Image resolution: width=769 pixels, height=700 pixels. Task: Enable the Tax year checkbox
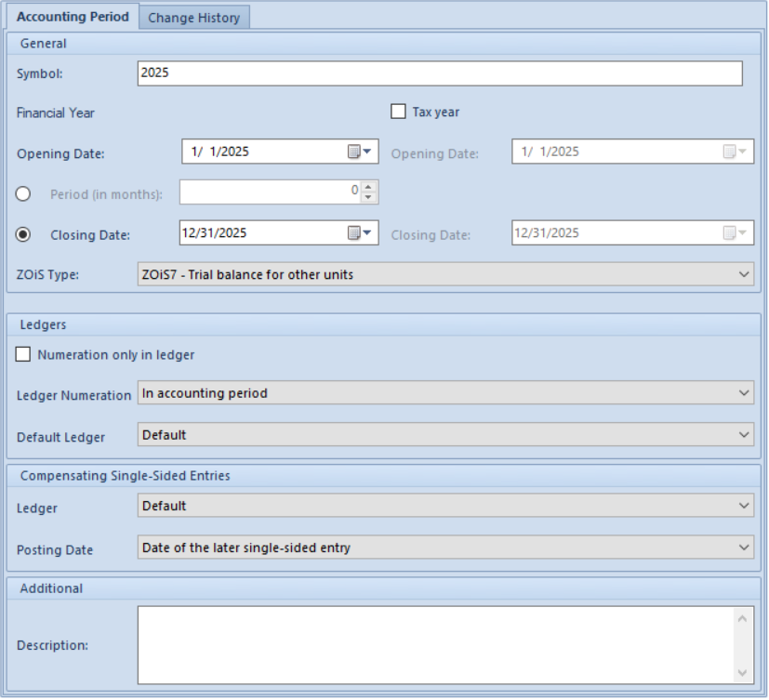click(398, 112)
